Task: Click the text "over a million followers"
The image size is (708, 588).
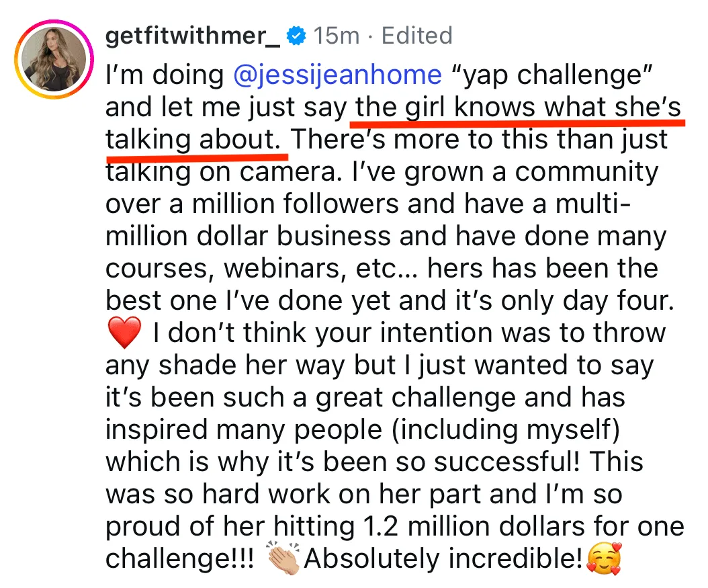Action: pyautogui.click(x=252, y=204)
